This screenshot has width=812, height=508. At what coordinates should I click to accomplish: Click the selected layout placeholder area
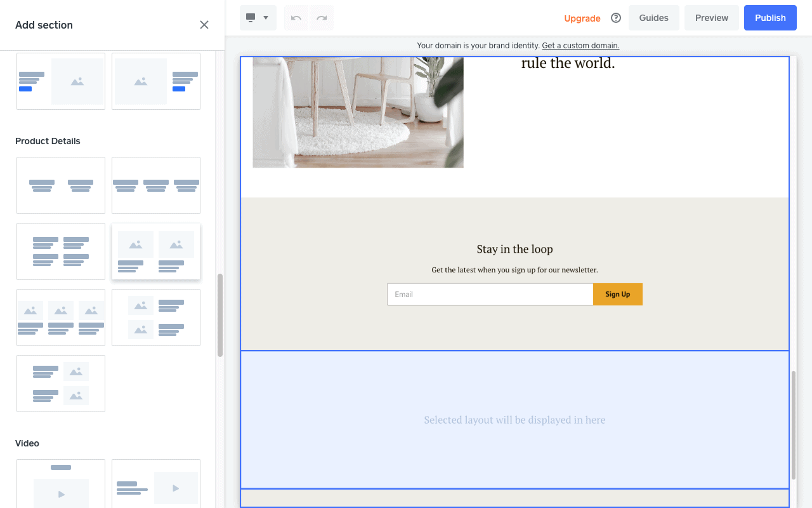tap(514, 420)
